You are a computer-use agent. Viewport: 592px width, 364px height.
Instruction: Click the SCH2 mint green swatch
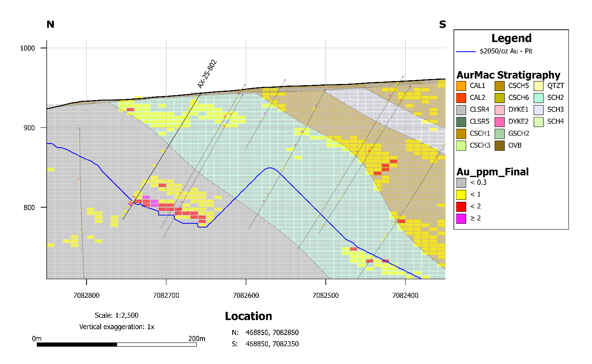[539, 98]
